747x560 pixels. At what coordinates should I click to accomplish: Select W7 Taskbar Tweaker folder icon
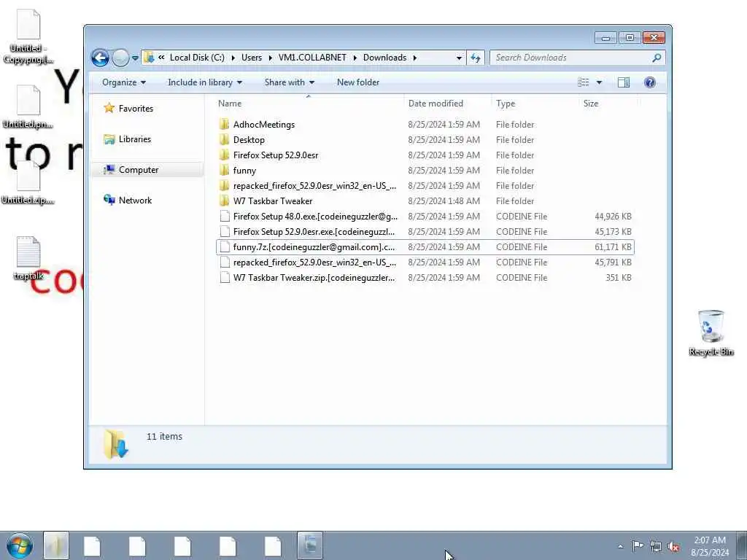[225, 201]
